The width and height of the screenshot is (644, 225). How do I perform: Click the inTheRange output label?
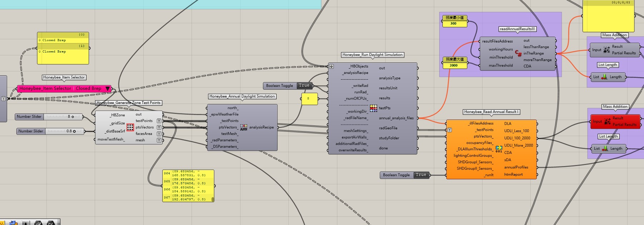click(534, 53)
